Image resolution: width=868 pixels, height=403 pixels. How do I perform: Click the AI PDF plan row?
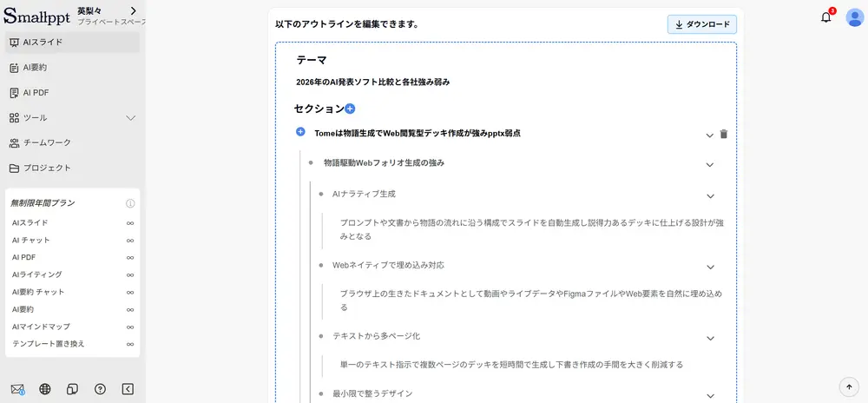73,257
